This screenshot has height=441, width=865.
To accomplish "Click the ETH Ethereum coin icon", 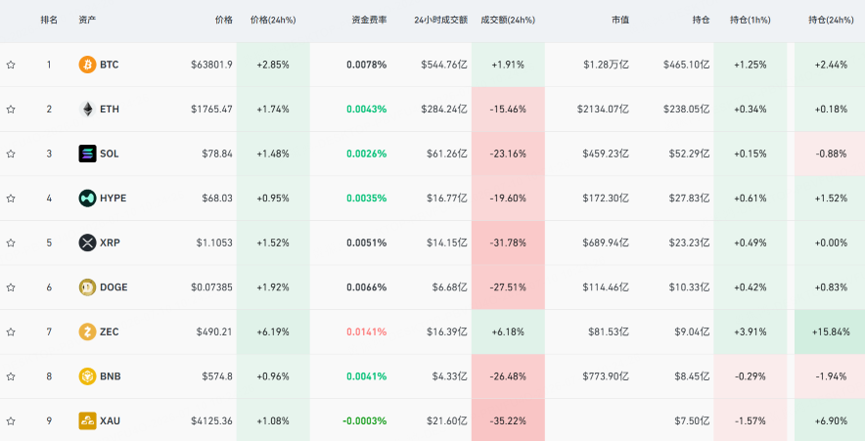I will 87,109.
